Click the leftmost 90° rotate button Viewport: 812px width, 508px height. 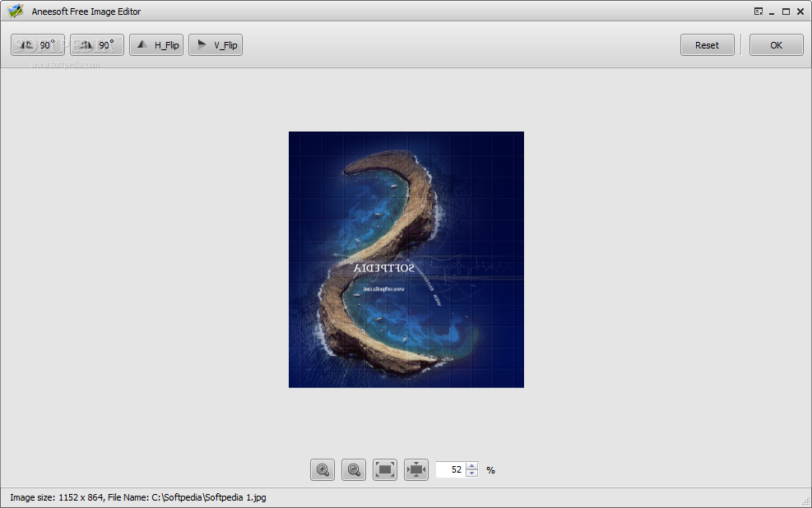(38, 45)
